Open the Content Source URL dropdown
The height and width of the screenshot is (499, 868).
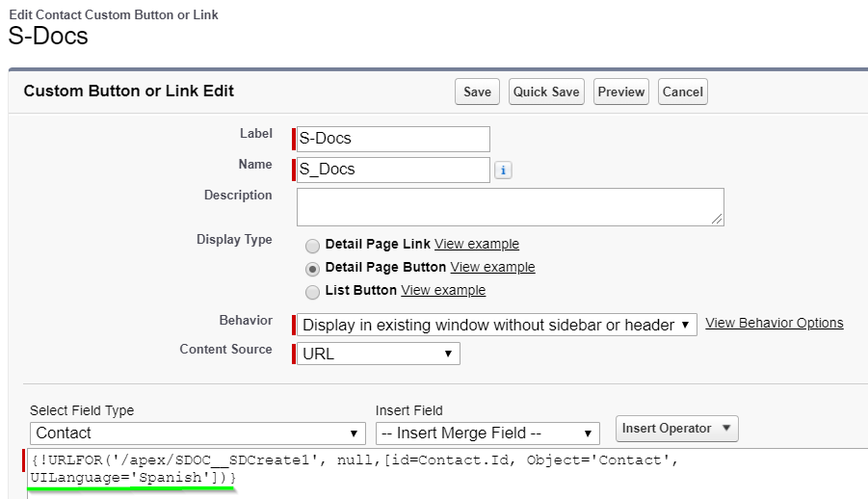[378, 354]
